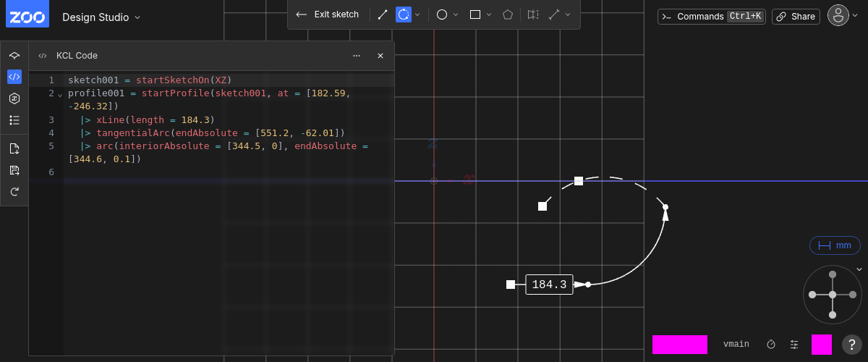Open the Feature Tree pane

(14, 55)
